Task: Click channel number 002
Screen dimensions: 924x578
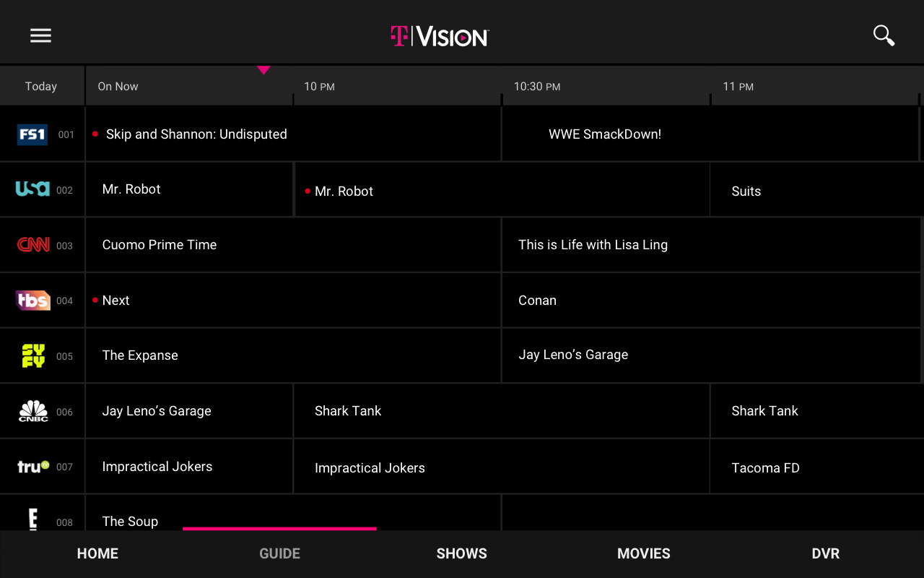Action: tap(64, 191)
